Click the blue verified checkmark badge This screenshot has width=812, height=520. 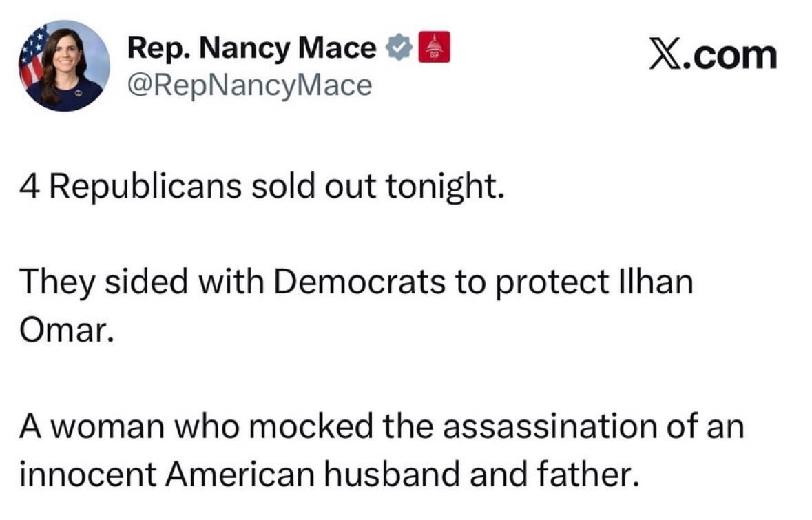click(400, 49)
